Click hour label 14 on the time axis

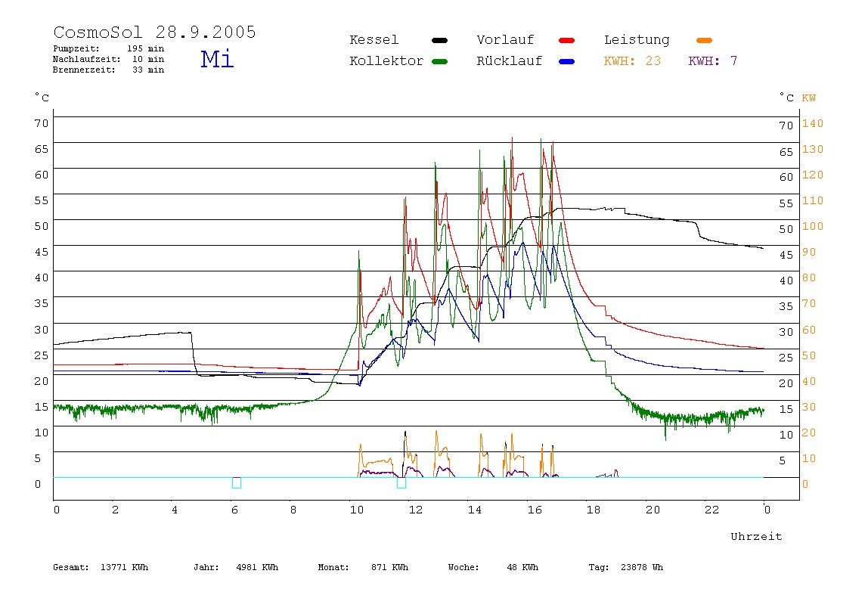click(x=475, y=510)
